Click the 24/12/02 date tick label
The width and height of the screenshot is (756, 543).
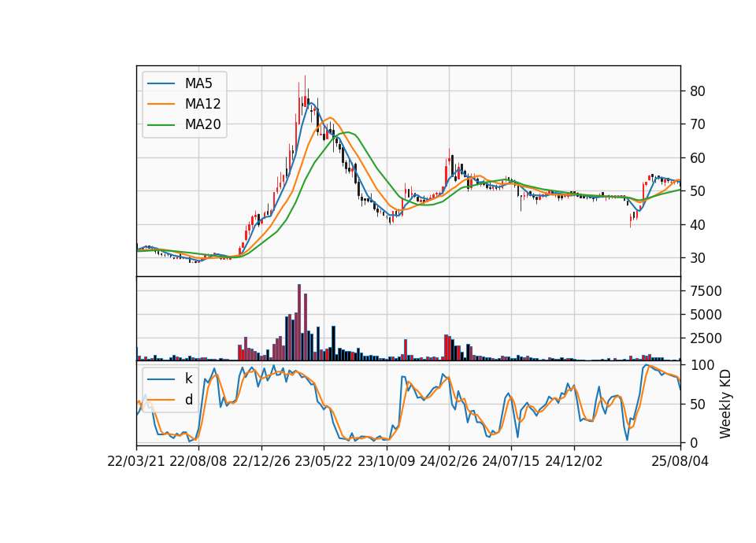[x=574, y=462]
